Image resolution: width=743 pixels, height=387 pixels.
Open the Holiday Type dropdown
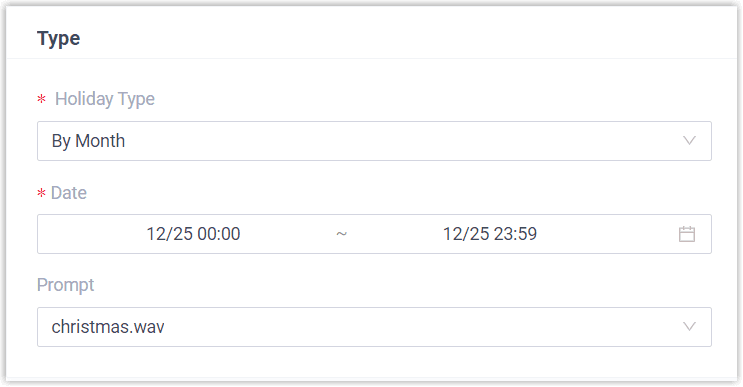click(374, 141)
